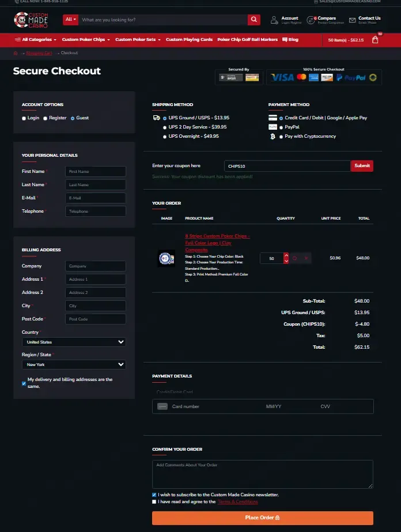Image resolution: width=401 pixels, height=532 pixels.
Task: Click the Contact Us envelope icon
Action: click(x=353, y=20)
